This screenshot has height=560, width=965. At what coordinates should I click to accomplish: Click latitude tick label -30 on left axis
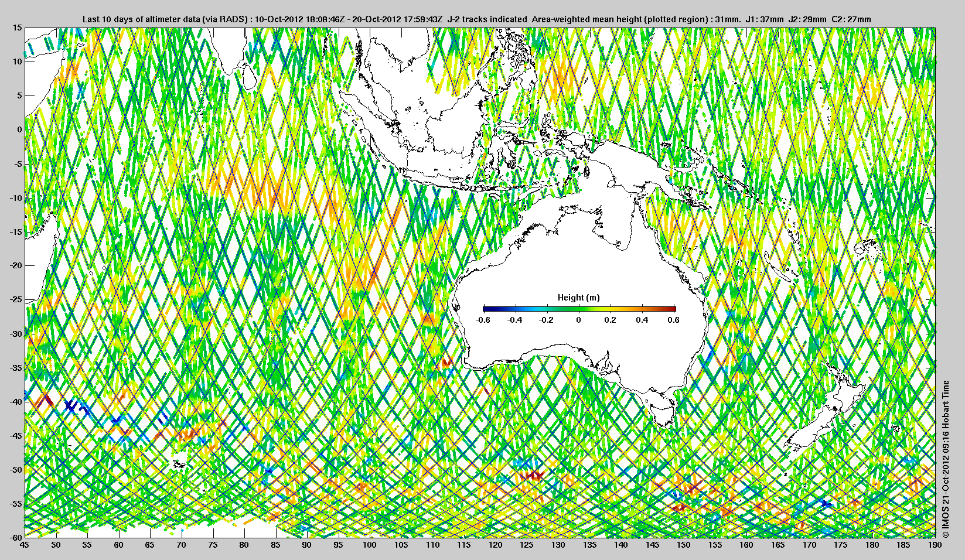click(x=16, y=333)
